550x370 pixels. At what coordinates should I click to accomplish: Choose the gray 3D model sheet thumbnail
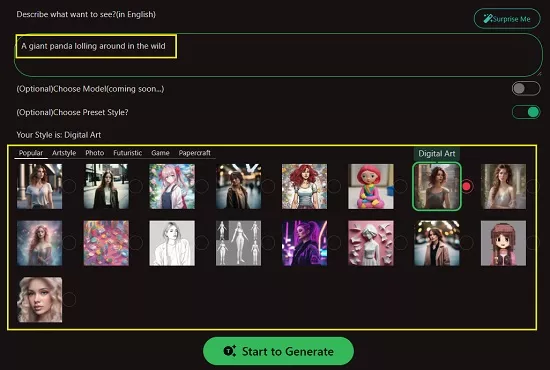tap(239, 243)
